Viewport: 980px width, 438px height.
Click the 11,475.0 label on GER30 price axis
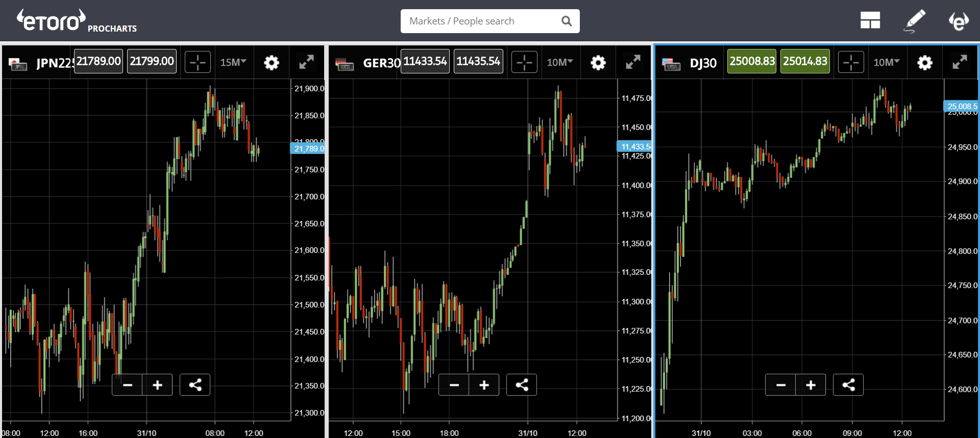pyautogui.click(x=636, y=98)
